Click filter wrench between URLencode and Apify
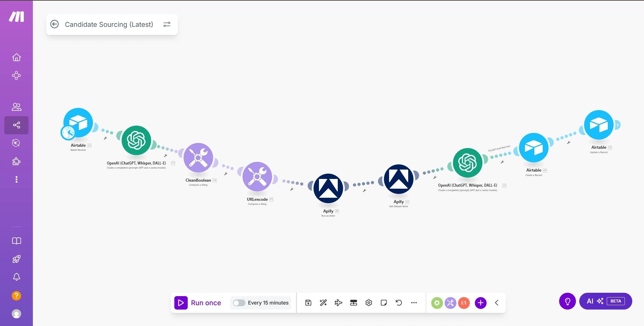The width and height of the screenshot is (644, 326). click(292, 189)
